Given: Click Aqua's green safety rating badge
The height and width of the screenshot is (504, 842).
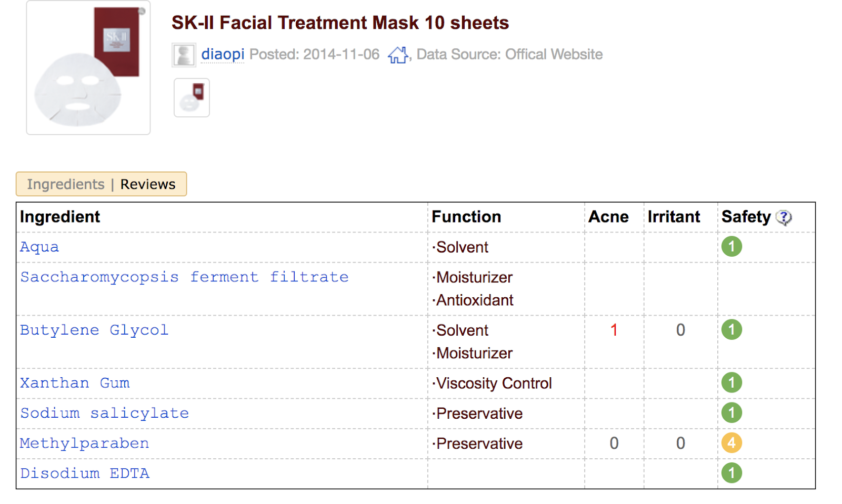Looking at the screenshot, I should point(731,247).
